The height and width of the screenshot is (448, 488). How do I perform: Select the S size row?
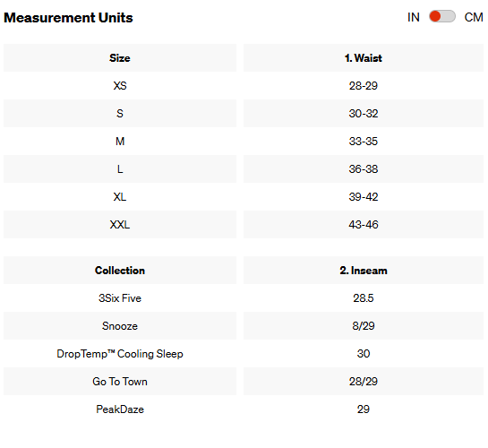pyautogui.click(x=244, y=113)
